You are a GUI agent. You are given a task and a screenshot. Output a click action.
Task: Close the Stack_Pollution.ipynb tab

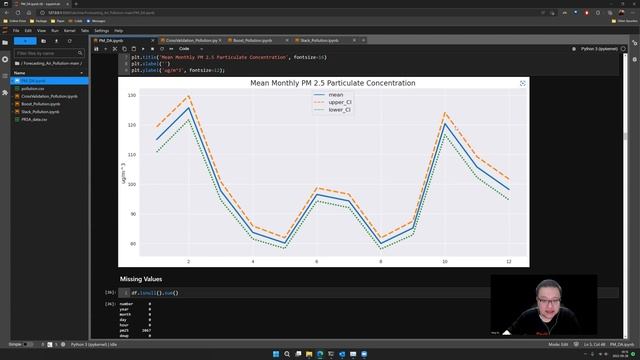tap(354, 40)
